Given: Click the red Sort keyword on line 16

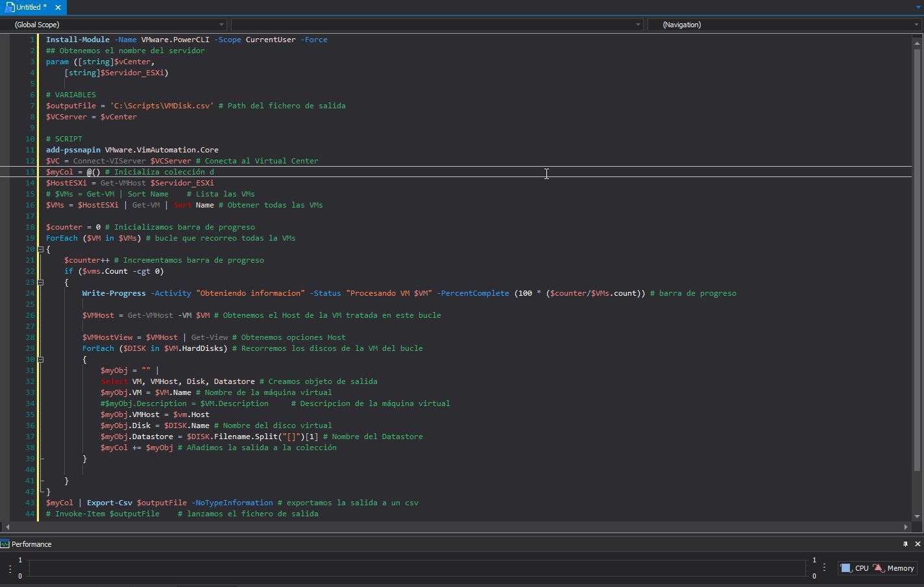Looking at the screenshot, I should [x=182, y=205].
